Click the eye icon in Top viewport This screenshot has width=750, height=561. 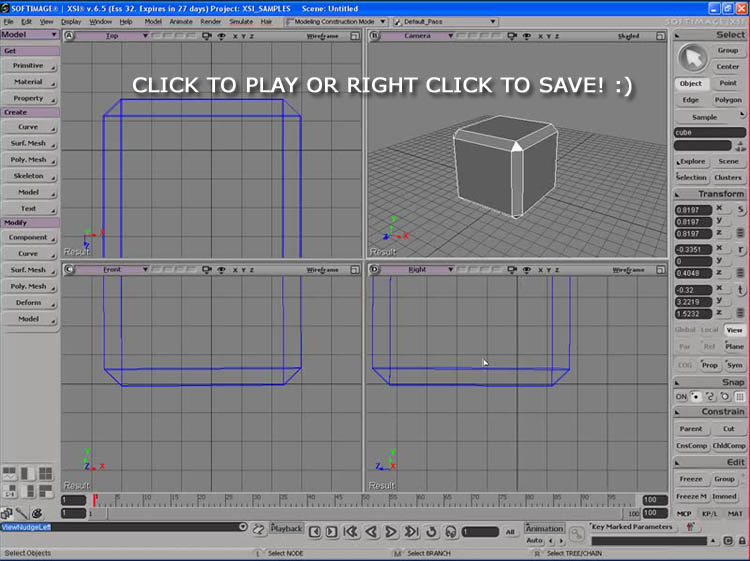(x=222, y=36)
